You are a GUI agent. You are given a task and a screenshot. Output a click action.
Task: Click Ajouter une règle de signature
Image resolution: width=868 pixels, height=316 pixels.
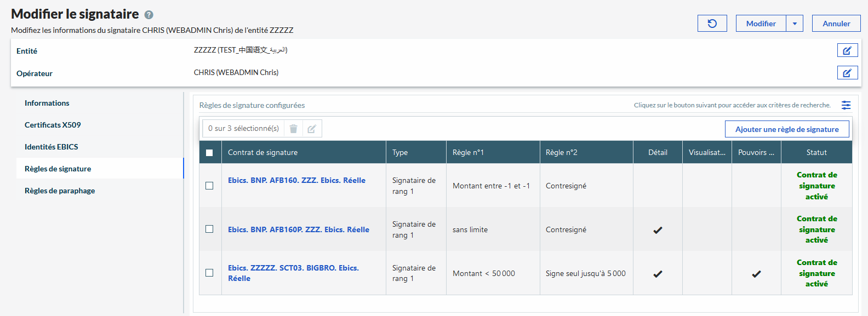click(786, 129)
